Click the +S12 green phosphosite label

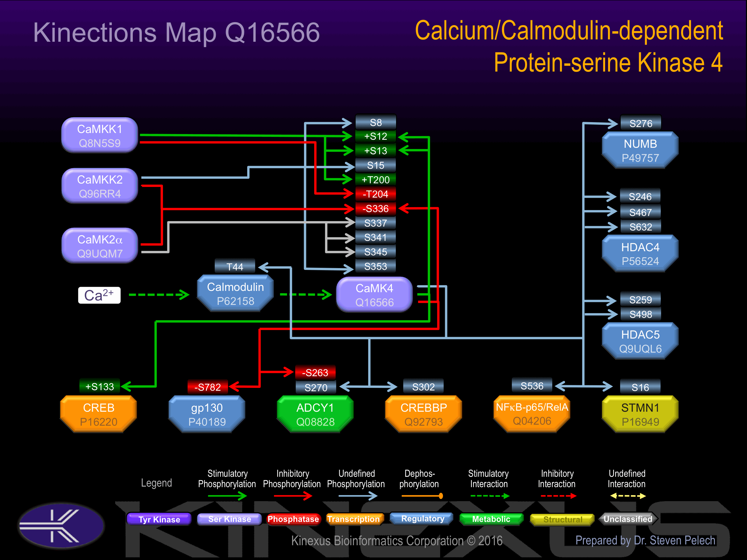(376, 136)
